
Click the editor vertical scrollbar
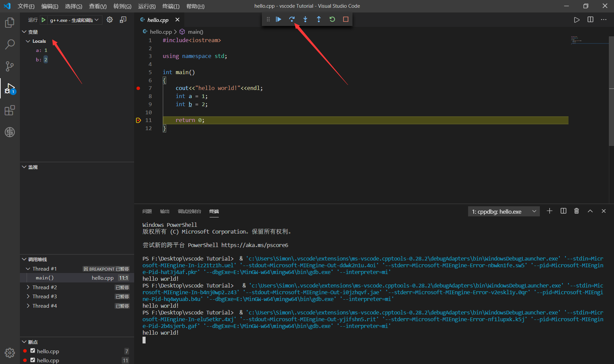click(x=611, y=91)
